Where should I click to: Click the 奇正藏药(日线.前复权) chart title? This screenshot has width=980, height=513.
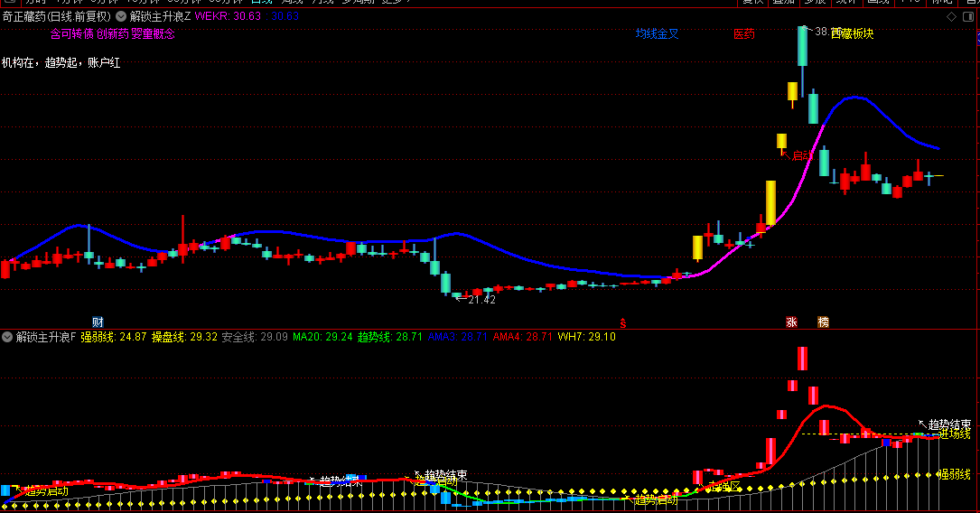(57, 16)
